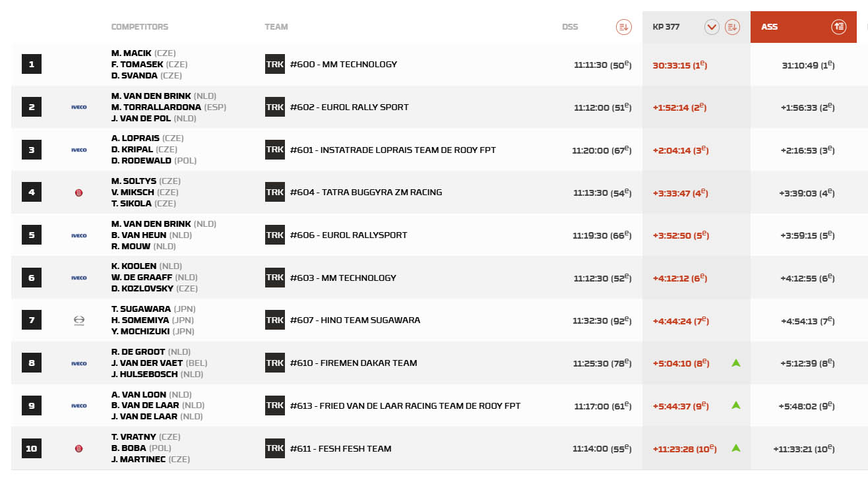The height and width of the screenshot is (480, 868).
Task: Open the KP 377 checkpoint dropdown
Action: point(711,27)
